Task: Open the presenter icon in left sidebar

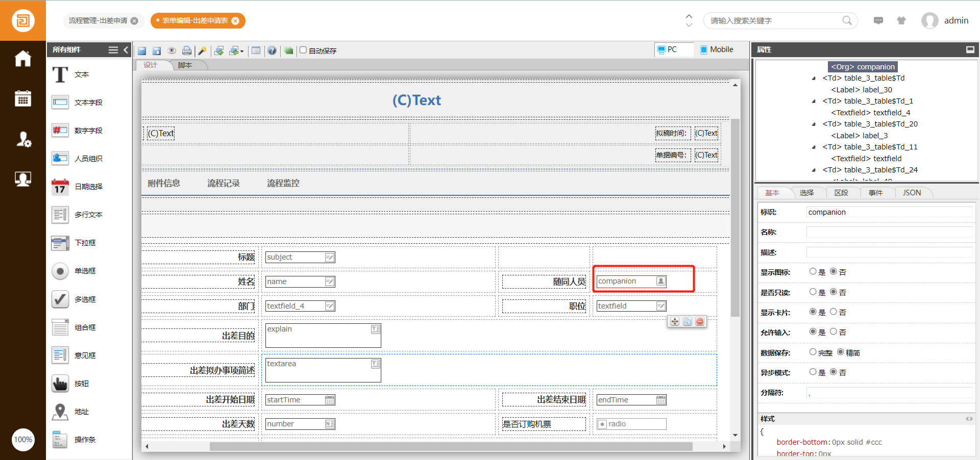Action: [x=23, y=179]
